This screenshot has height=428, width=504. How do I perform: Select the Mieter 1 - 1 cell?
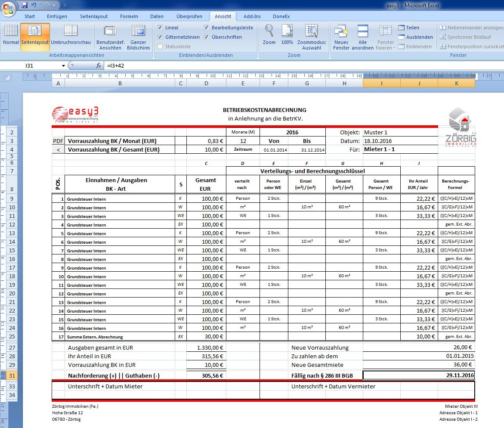pos(400,149)
